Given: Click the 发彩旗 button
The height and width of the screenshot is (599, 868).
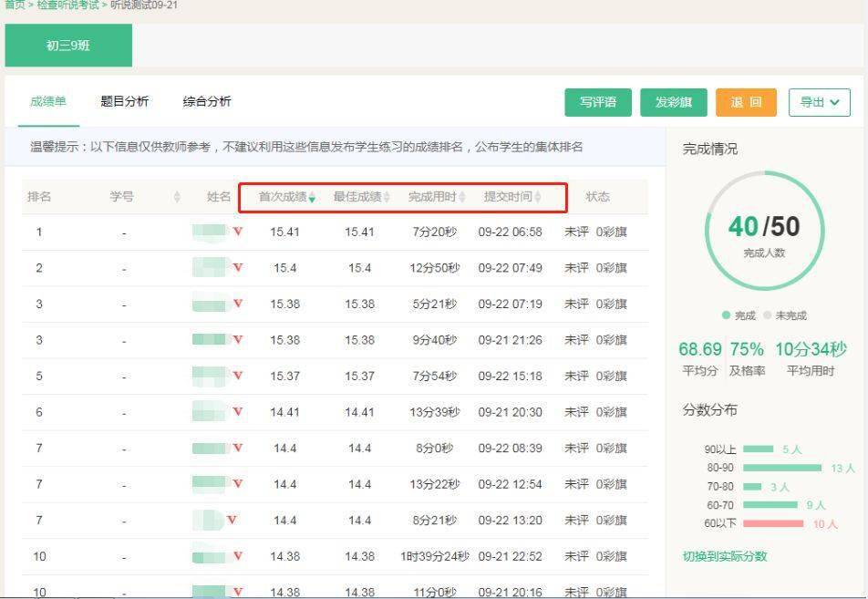Looking at the screenshot, I should (674, 102).
